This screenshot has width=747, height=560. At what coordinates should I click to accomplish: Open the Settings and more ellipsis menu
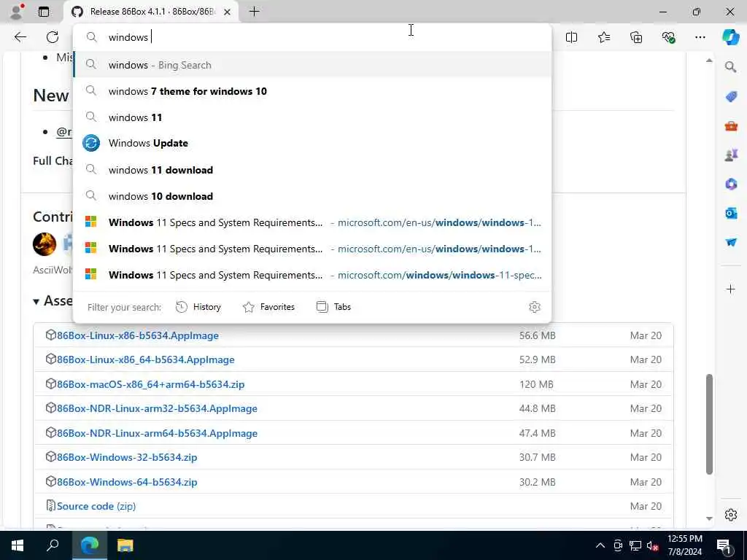pyautogui.click(x=700, y=37)
